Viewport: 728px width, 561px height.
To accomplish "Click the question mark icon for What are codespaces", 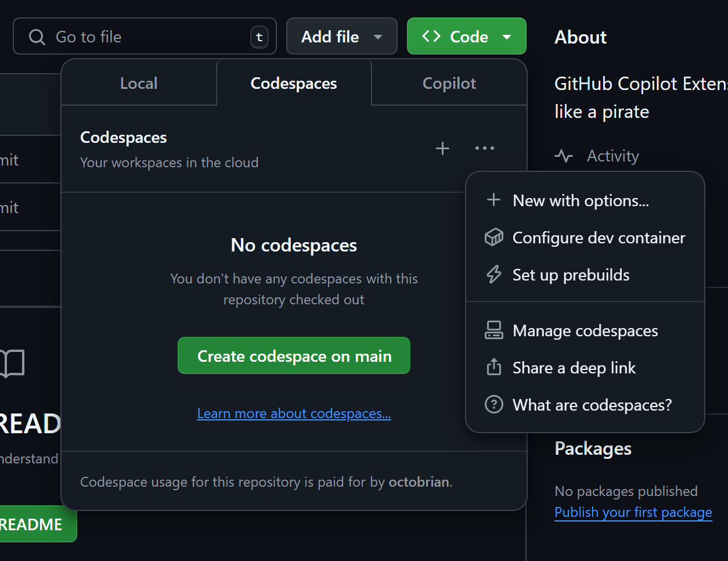I will click(x=493, y=404).
